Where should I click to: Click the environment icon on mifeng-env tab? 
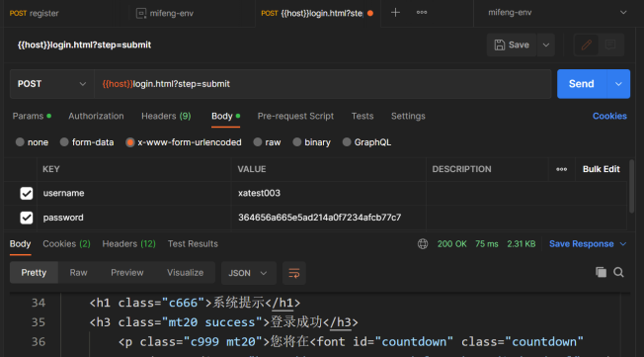click(x=141, y=13)
